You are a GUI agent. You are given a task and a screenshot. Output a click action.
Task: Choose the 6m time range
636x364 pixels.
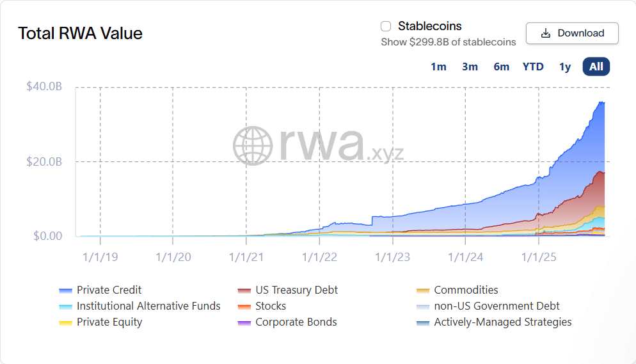click(x=501, y=67)
